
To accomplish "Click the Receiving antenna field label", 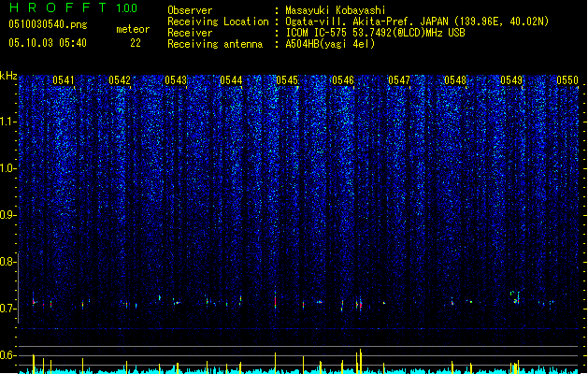I will pos(215,44).
